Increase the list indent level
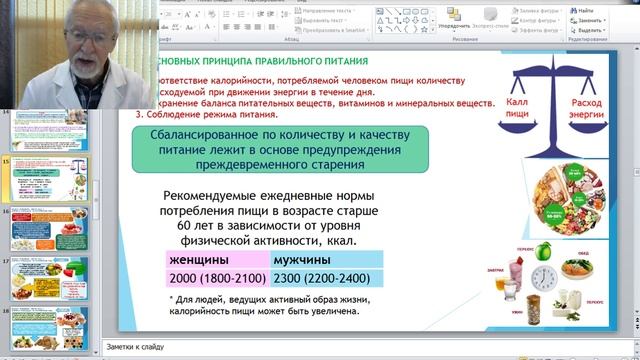The height and width of the screenshot is (360, 640). click(271, 14)
